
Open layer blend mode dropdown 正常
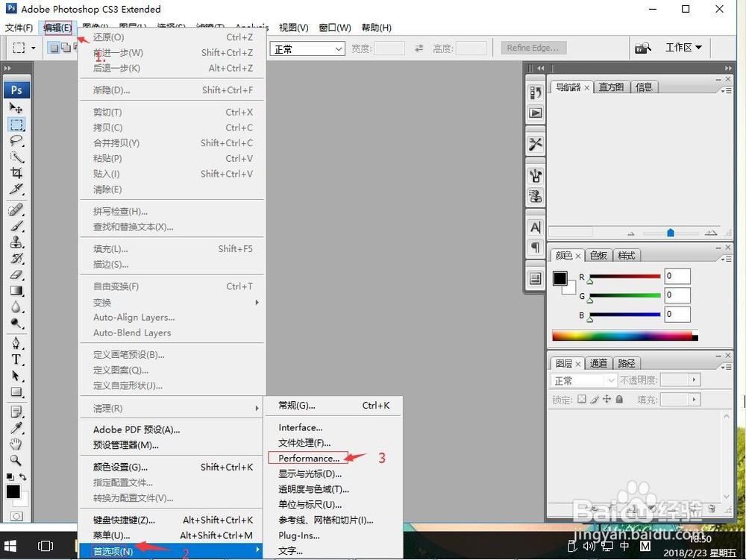(584, 380)
